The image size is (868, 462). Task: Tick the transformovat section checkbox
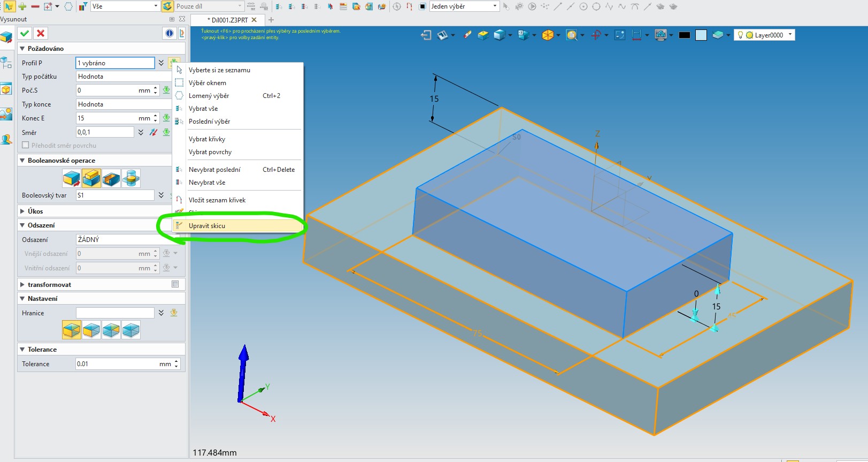(175, 284)
